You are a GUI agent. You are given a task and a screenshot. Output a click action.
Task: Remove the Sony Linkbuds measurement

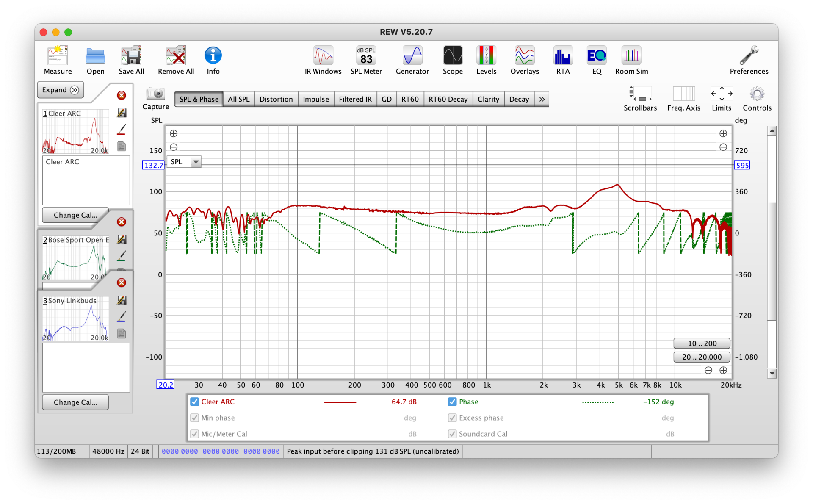coord(122,282)
